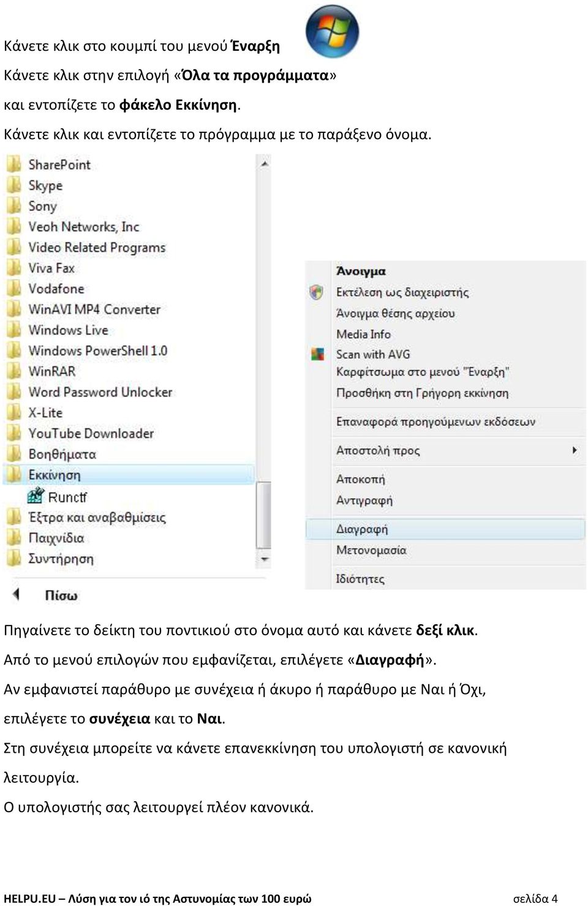
Task: Click the back arrow beside Πίσω
Action: click(17, 594)
